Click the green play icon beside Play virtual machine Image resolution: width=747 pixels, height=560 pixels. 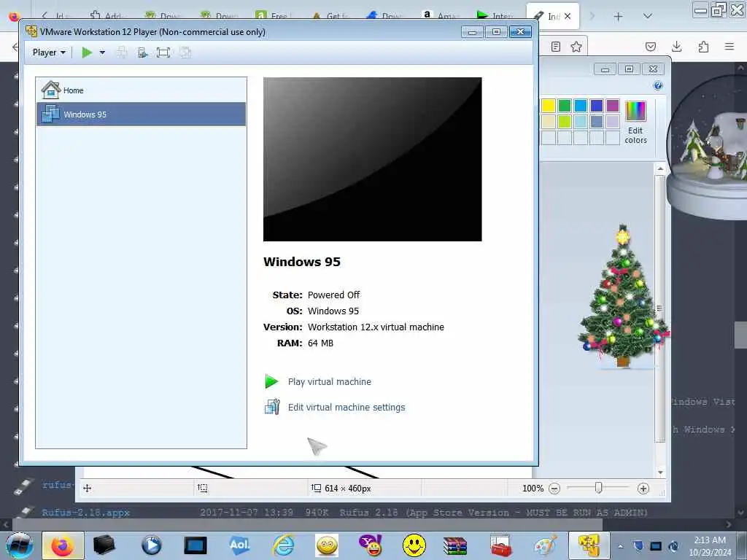tap(271, 381)
